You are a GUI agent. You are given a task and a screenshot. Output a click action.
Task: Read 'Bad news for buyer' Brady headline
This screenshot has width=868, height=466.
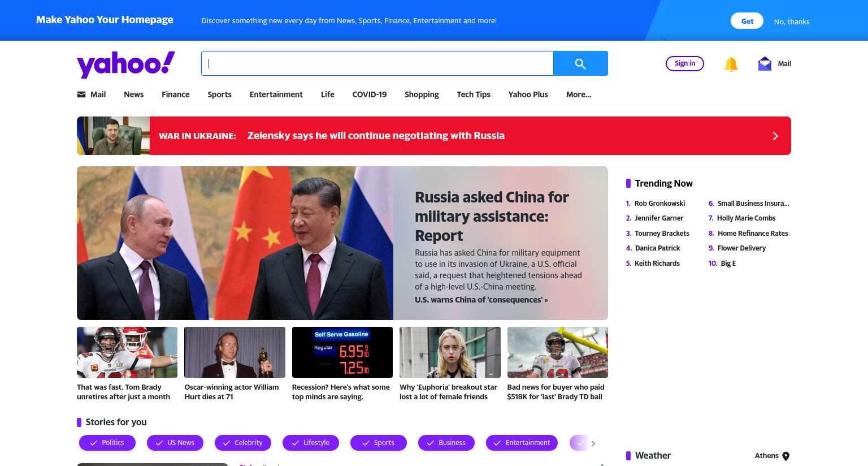[556, 392]
